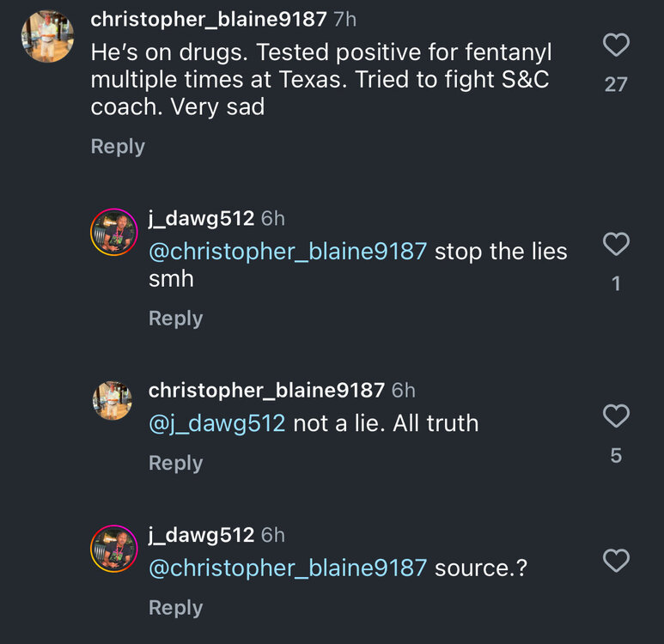Like the "source.?" reply
This screenshot has height=644, width=664.
point(616,562)
